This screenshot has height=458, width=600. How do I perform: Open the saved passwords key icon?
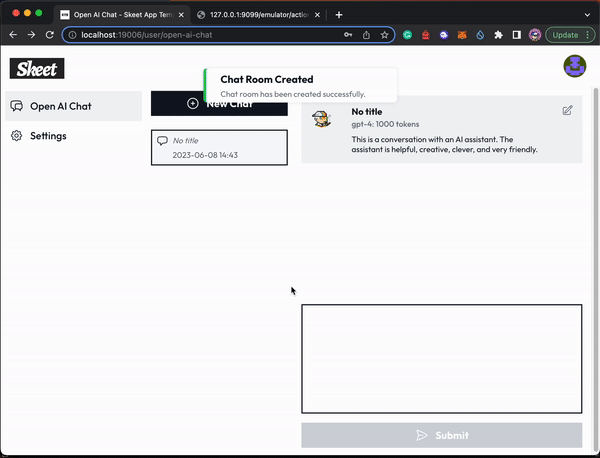pyautogui.click(x=348, y=35)
